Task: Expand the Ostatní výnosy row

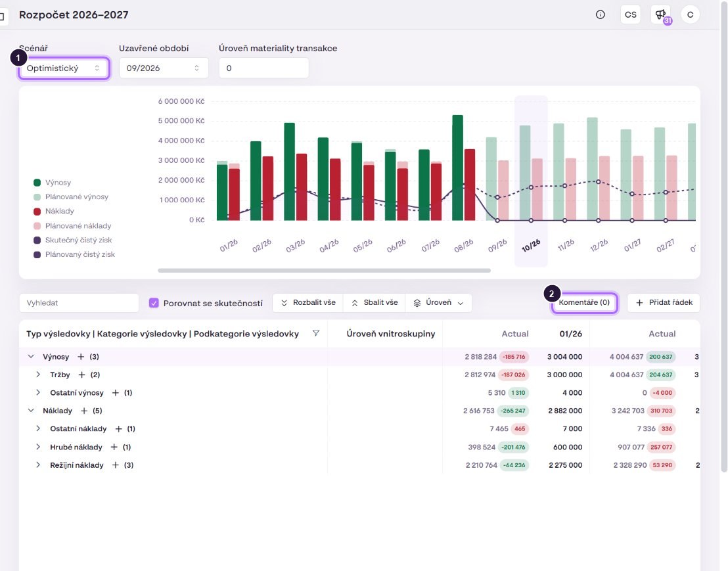Action: click(x=38, y=393)
